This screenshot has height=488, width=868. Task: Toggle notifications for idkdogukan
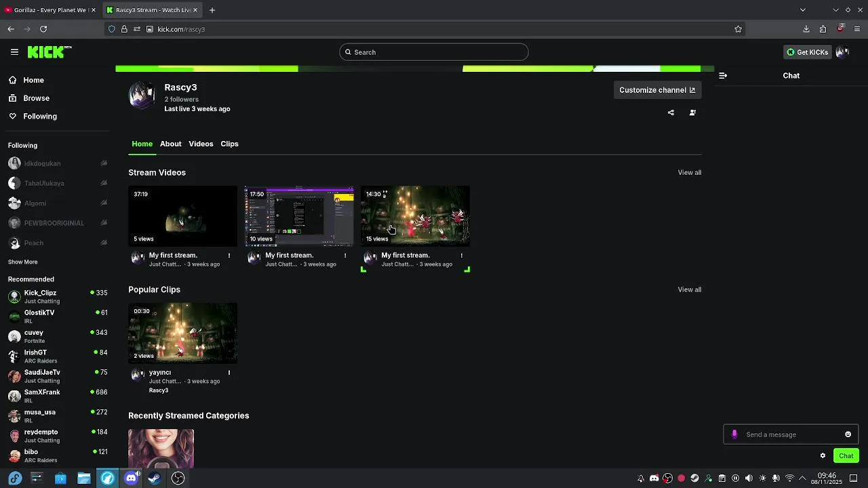[x=104, y=163]
